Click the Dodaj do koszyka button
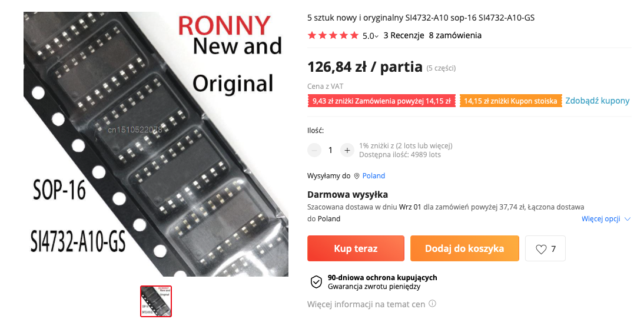Viewport: 644px width, 319px height. (x=464, y=248)
